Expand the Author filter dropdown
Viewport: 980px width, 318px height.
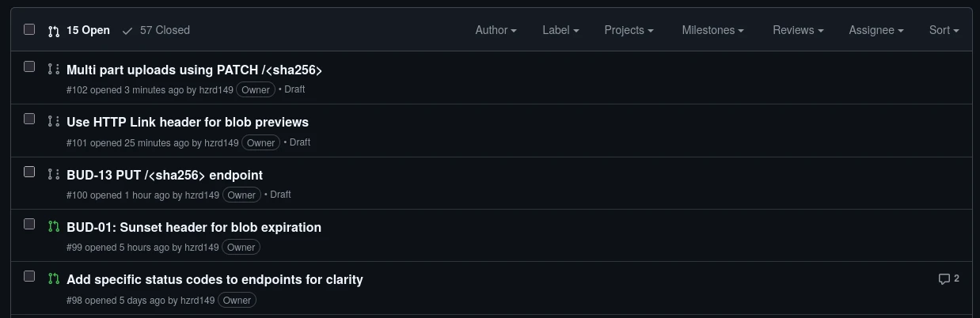[496, 30]
